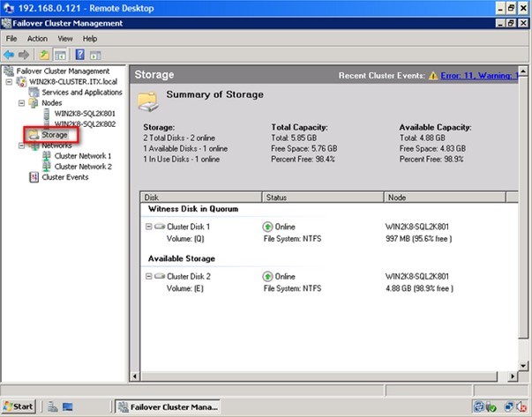Collapse the Nodes tree branch

point(22,103)
